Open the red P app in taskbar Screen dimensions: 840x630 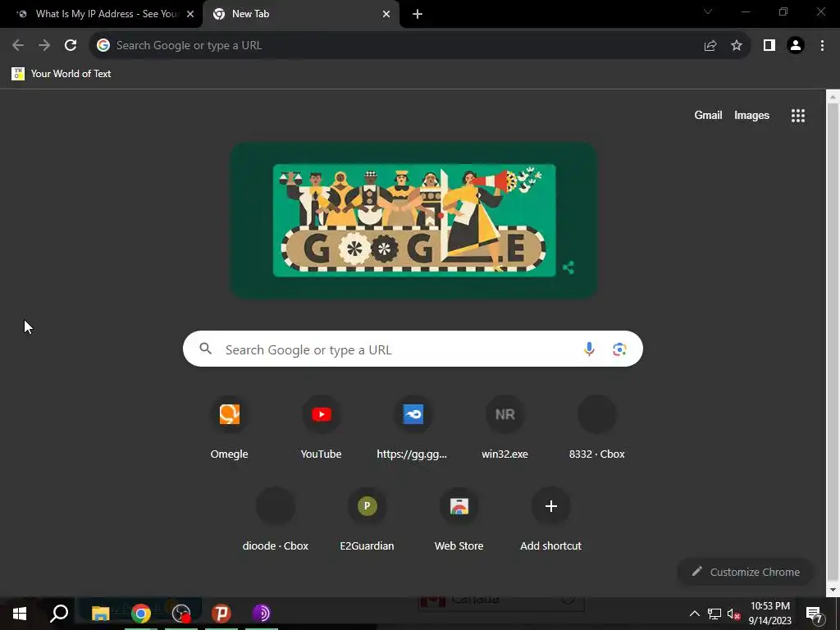pos(221,614)
